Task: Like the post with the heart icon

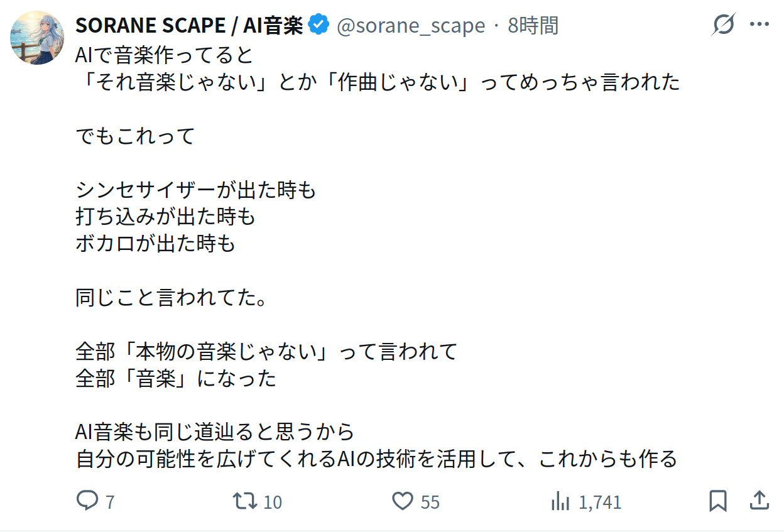Action: [402, 501]
